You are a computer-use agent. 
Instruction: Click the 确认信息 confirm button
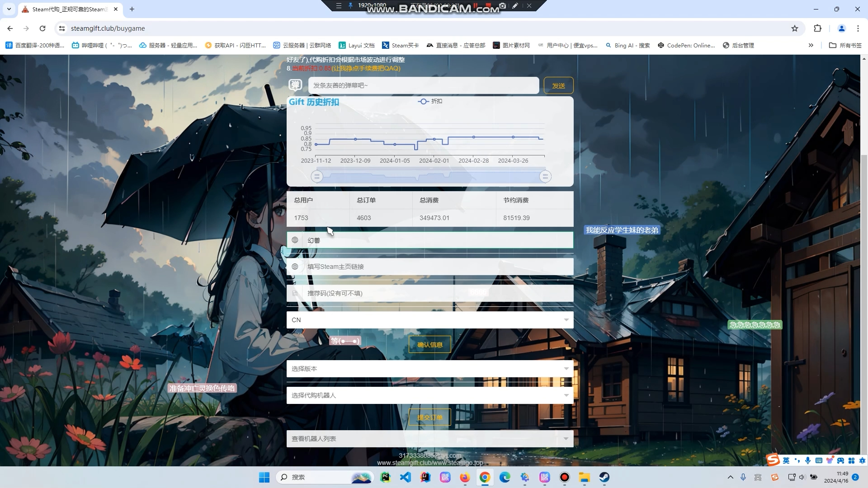[430, 345]
